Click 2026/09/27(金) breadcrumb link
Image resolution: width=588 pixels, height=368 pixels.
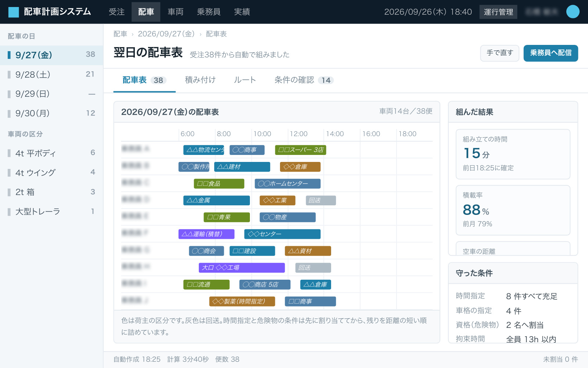166,34
